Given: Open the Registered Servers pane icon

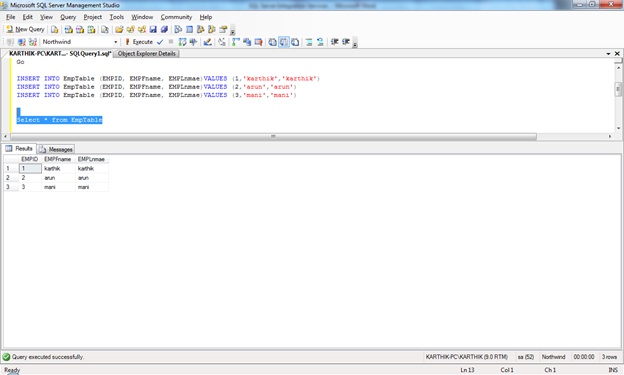Looking at the screenshot, I should (x=178, y=29).
